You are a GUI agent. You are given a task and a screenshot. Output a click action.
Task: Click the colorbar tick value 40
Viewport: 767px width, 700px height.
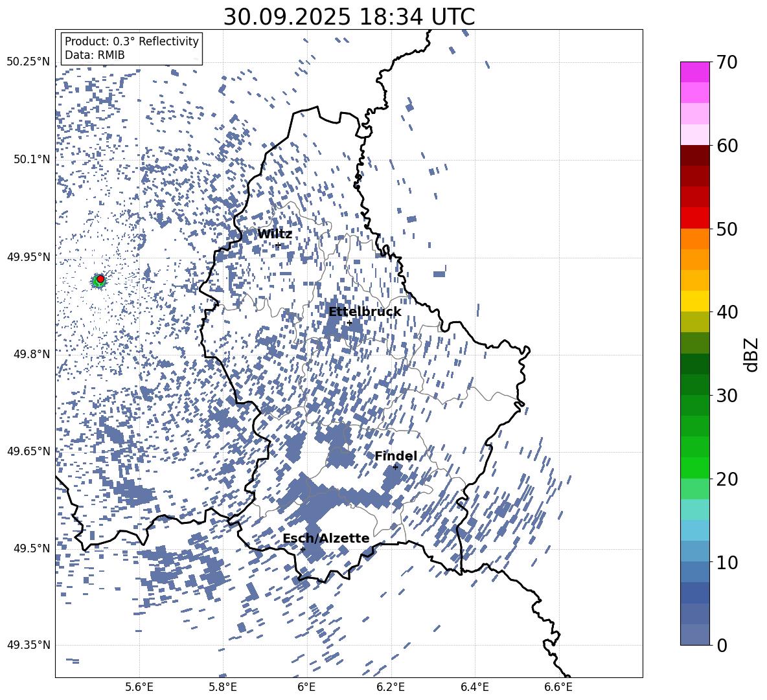pyautogui.click(x=727, y=312)
